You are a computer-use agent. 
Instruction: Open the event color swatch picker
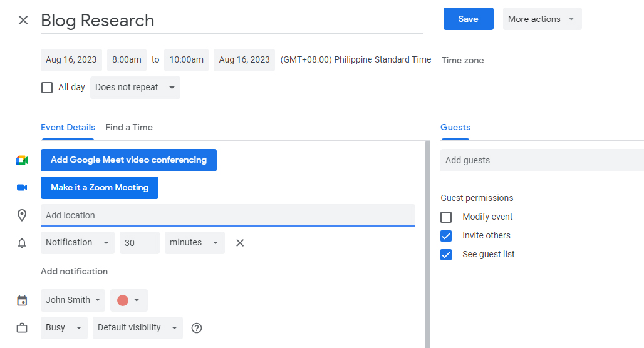click(x=128, y=300)
